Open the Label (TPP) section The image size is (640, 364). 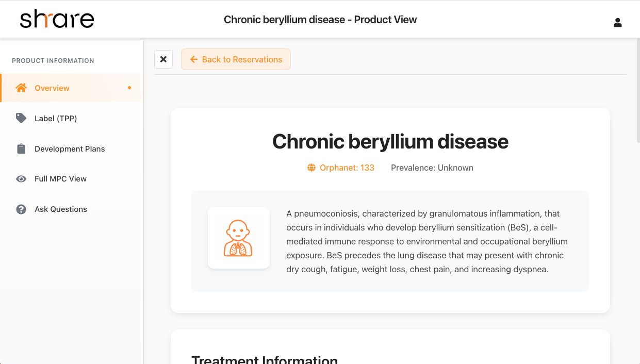click(x=56, y=119)
